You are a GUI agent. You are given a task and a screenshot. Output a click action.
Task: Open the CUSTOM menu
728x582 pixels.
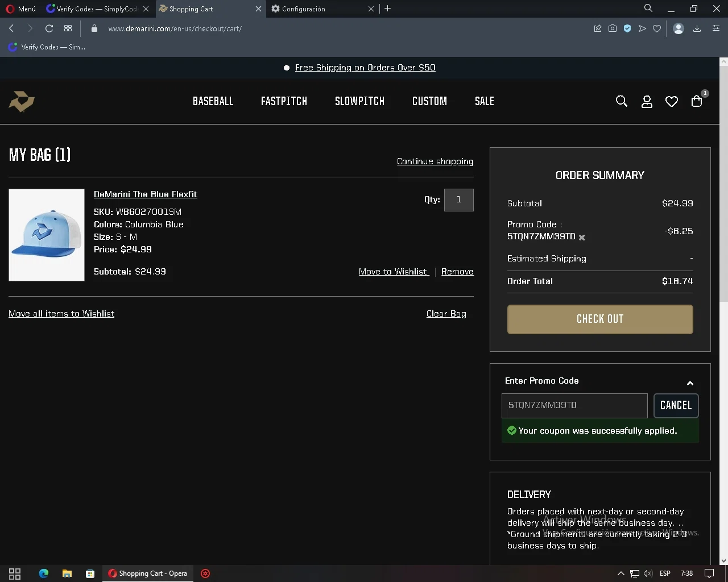[x=429, y=101]
